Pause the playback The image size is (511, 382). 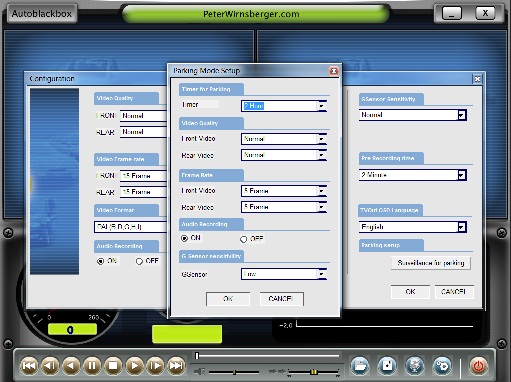click(92, 366)
